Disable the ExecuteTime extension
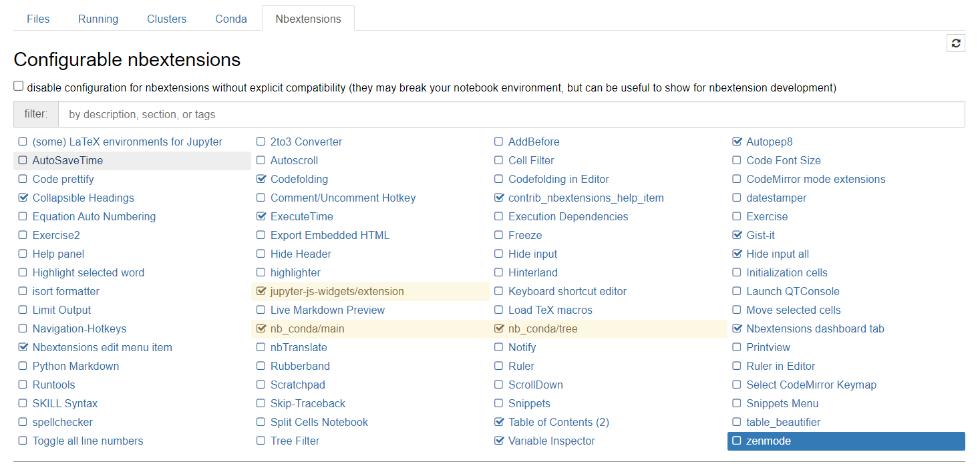 point(261,216)
